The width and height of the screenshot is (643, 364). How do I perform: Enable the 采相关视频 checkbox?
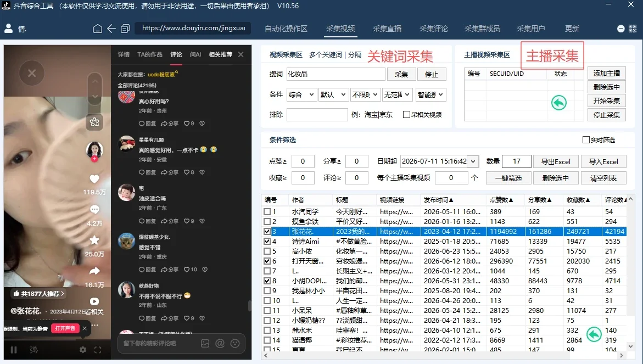(406, 115)
